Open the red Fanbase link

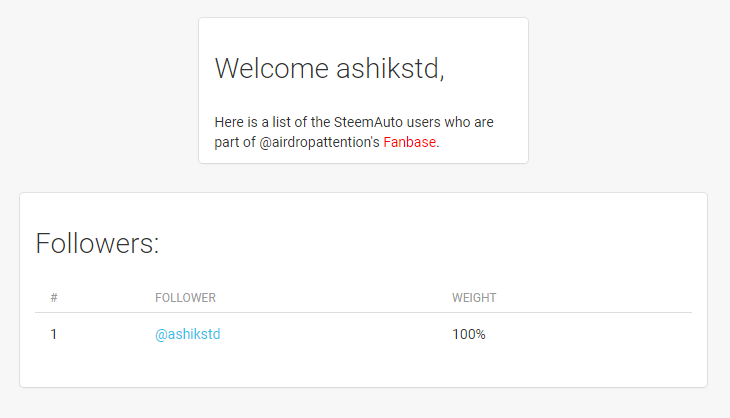(x=410, y=142)
